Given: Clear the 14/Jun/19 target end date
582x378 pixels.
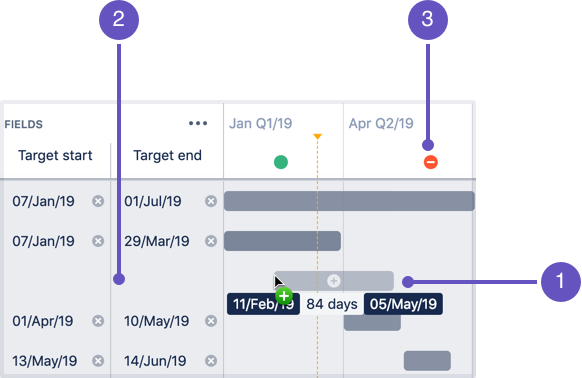Looking at the screenshot, I should click(x=211, y=361).
